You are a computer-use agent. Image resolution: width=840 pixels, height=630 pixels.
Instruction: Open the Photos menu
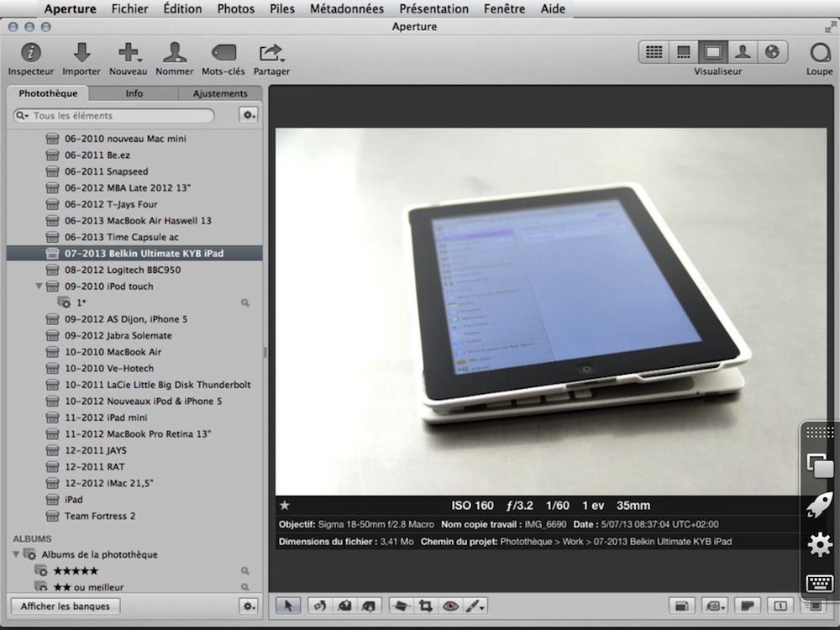click(x=236, y=9)
